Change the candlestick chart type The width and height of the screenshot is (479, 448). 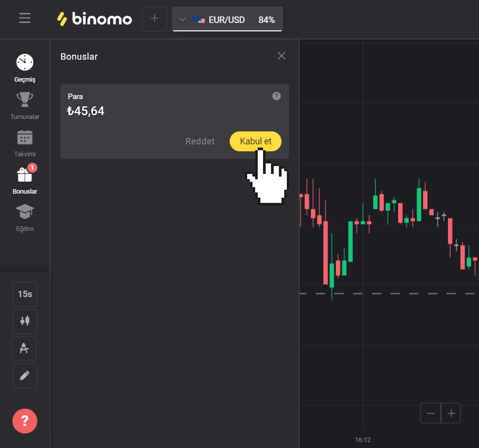tap(25, 321)
